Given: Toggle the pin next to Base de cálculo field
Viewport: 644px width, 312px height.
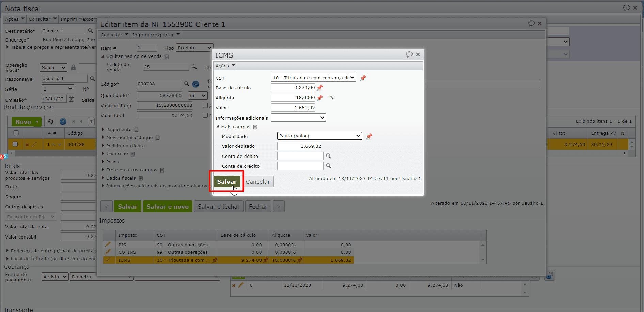Looking at the screenshot, I should point(320,88).
